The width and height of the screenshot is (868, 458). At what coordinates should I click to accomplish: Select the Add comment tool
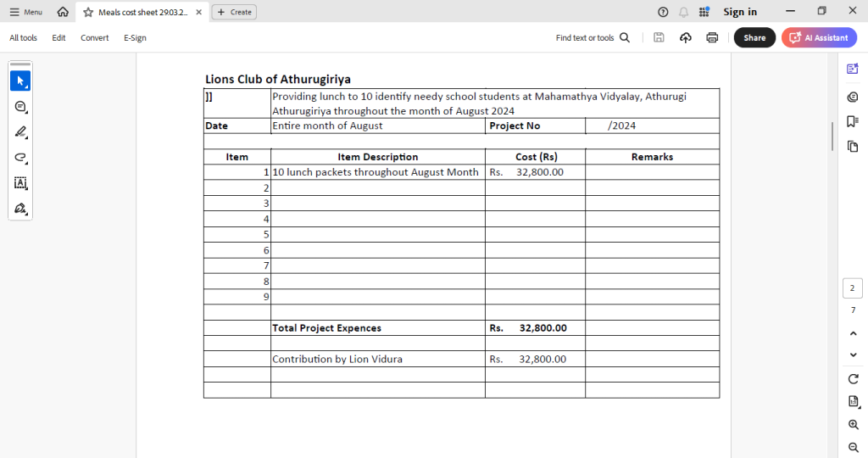20,106
